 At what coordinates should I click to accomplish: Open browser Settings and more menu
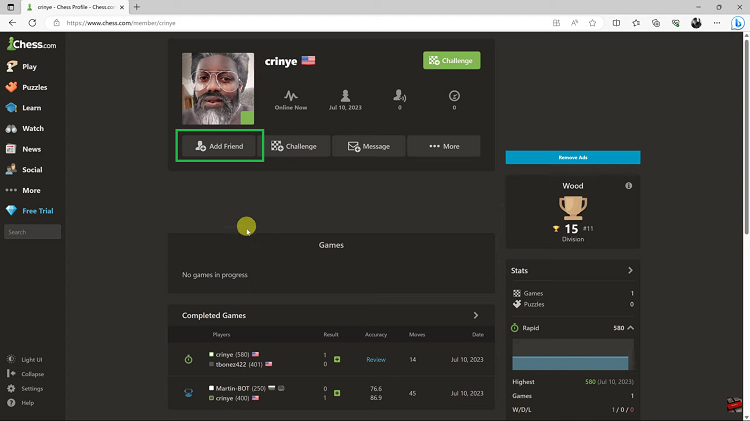(x=717, y=22)
